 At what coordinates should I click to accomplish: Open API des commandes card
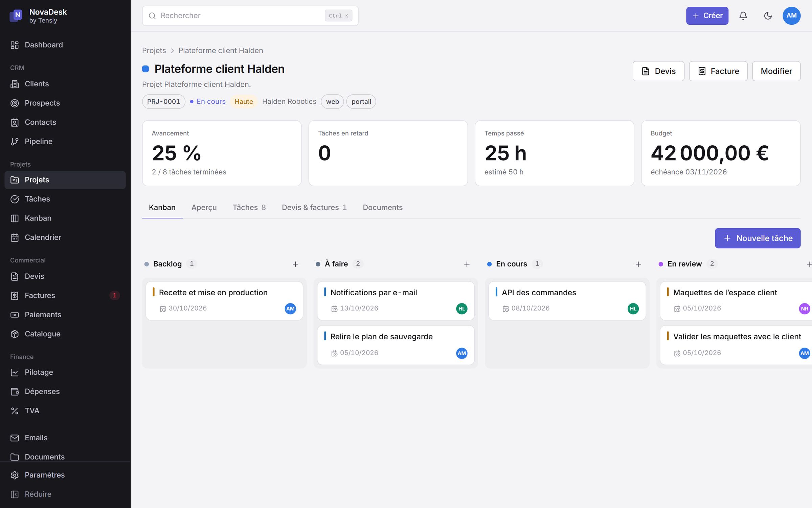pos(567,301)
